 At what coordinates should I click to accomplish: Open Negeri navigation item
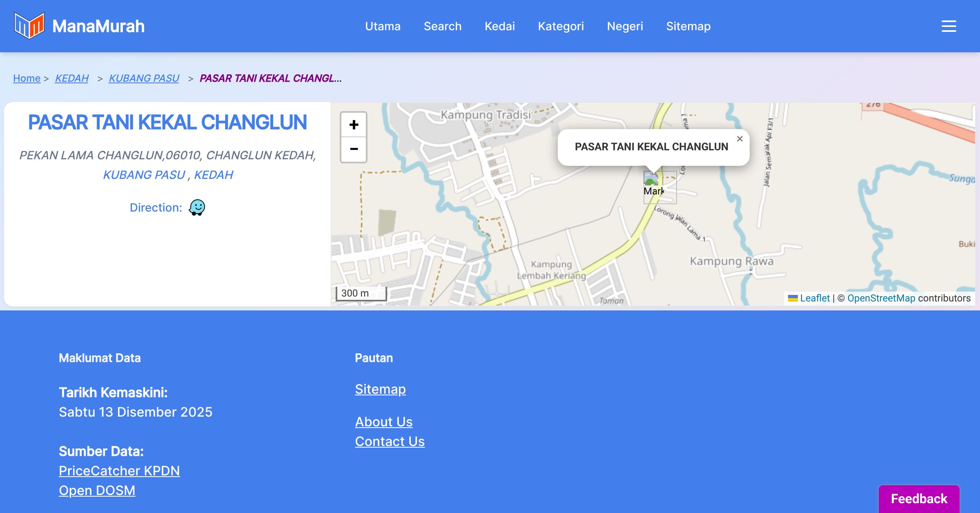[625, 26]
